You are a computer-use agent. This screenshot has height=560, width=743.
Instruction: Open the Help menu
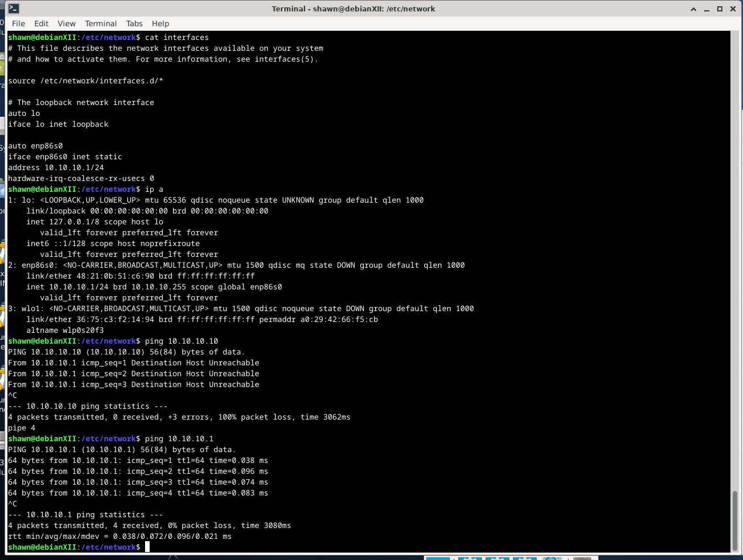click(160, 23)
